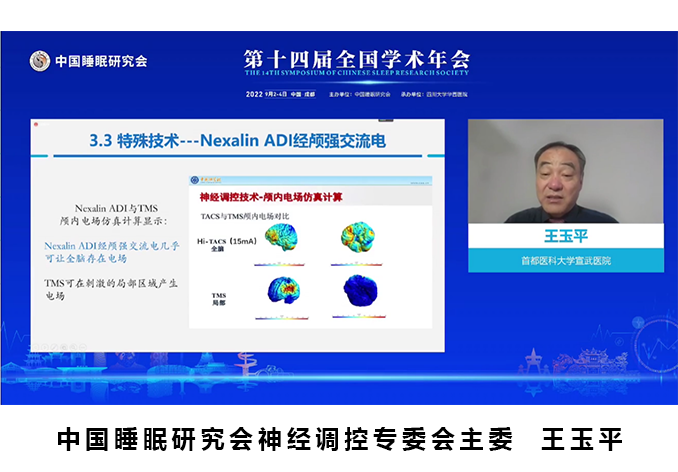Click the small university emblem in inner slide
The width and height of the screenshot is (678, 472).
click(x=194, y=179)
